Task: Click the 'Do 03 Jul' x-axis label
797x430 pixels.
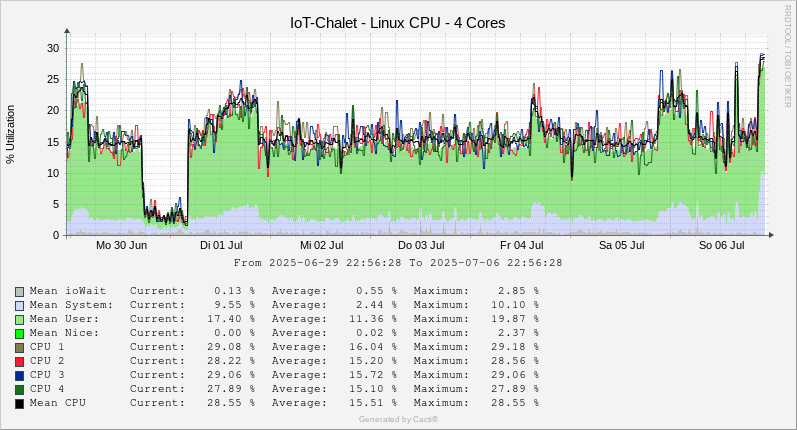Action: pos(421,245)
